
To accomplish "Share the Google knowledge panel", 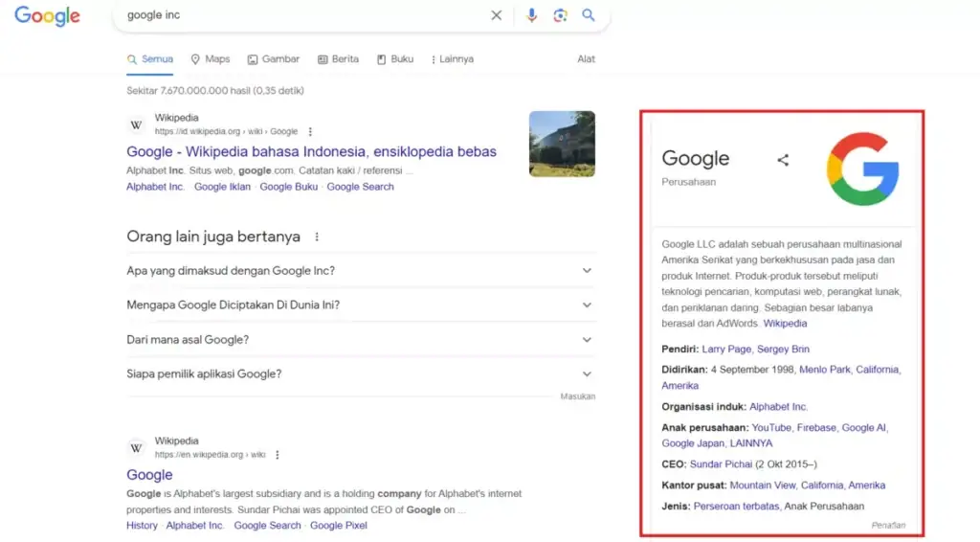I will 783,160.
